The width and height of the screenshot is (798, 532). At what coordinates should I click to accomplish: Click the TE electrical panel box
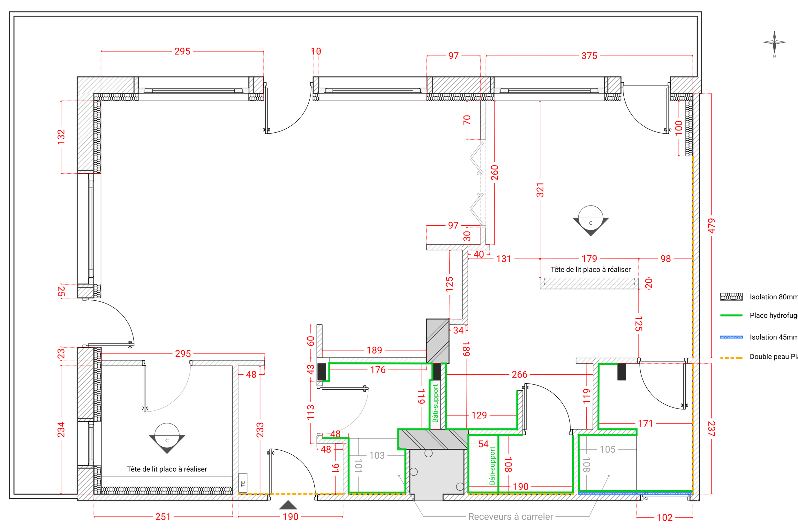pos(243,483)
